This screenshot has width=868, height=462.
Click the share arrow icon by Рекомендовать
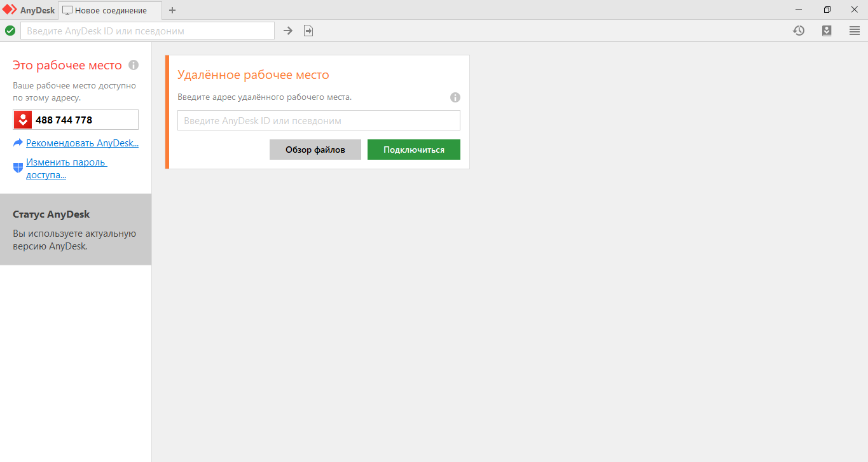point(18,143)
